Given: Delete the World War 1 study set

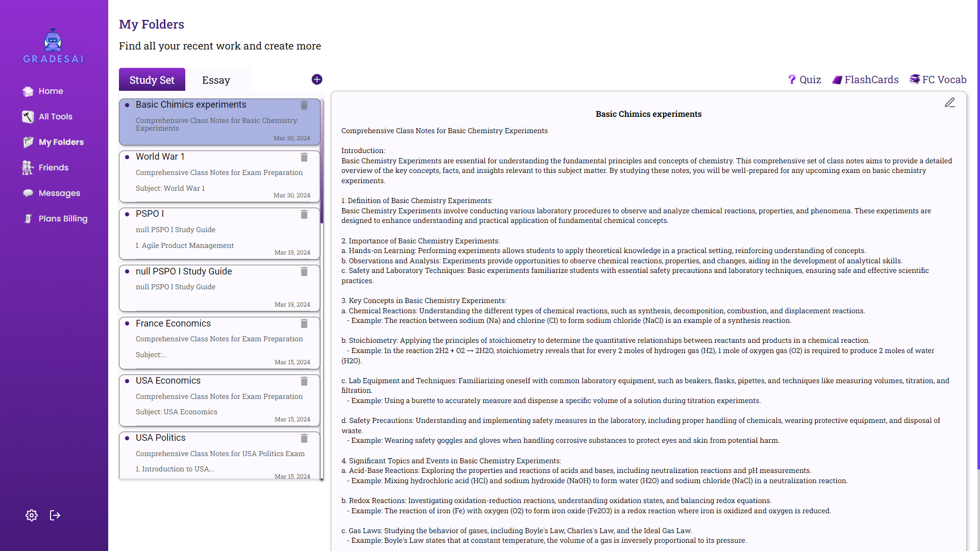Looking at the screenshot, I should tap(304, 157).
